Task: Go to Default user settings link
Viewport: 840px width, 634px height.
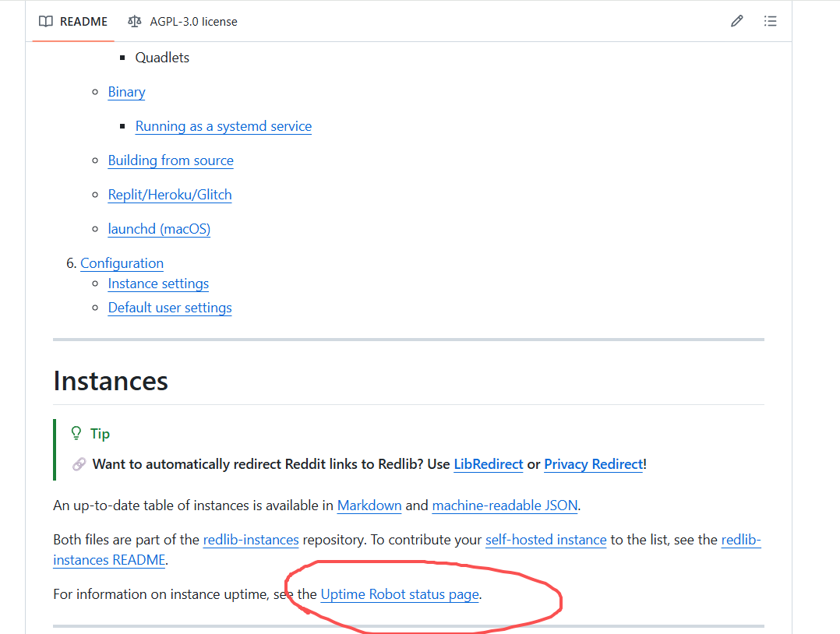Action: click(170, 308)
